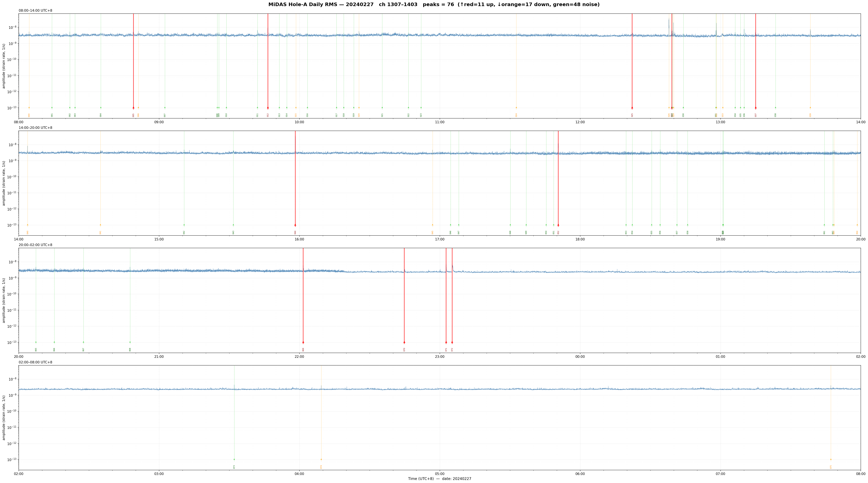
Task: Select the green triangle marker numbered 042
Action: [184, 225]
